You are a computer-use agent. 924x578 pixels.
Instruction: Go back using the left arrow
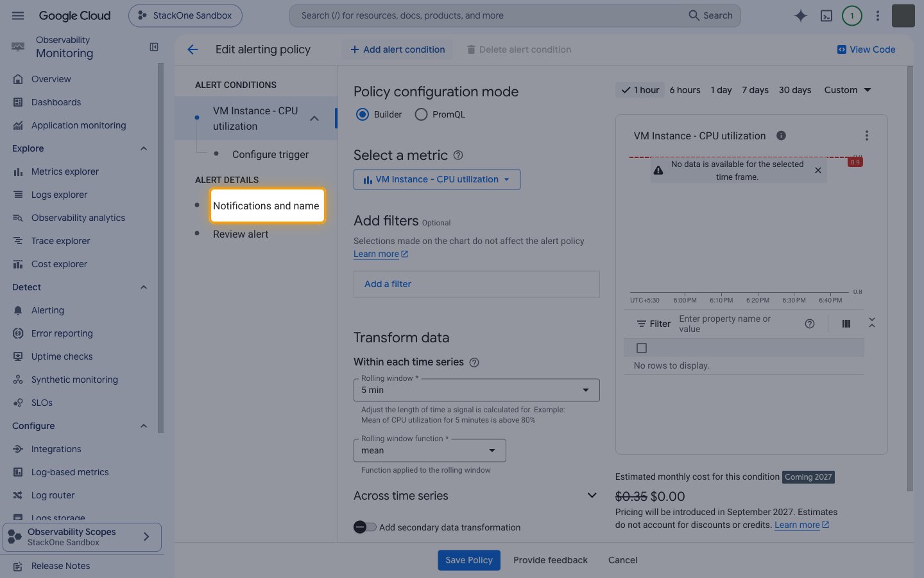(193, 49)
